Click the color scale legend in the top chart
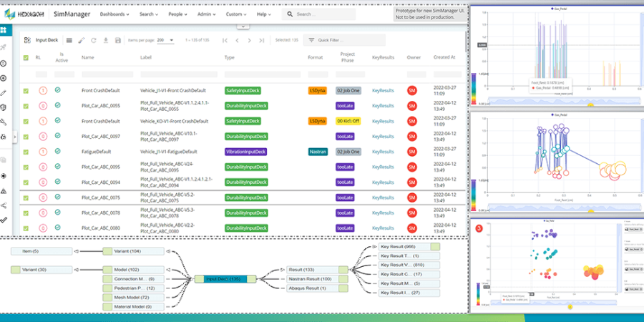 point(474,88)
